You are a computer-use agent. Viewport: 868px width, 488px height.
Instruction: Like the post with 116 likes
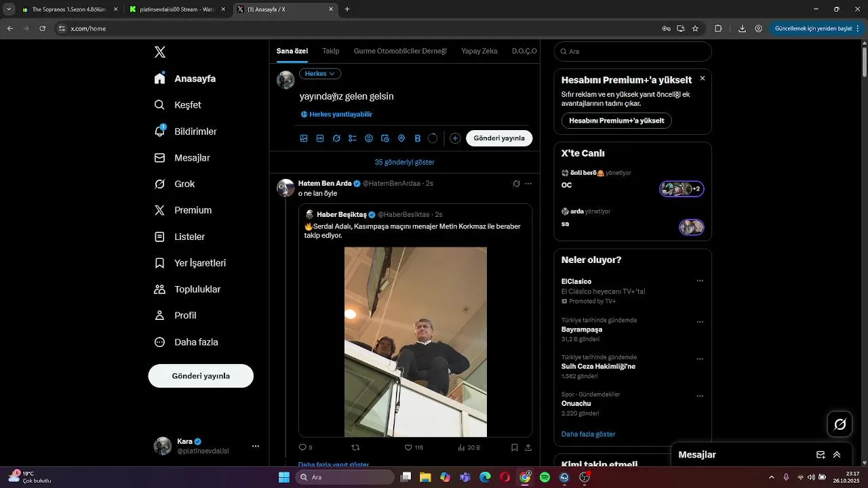414,447
